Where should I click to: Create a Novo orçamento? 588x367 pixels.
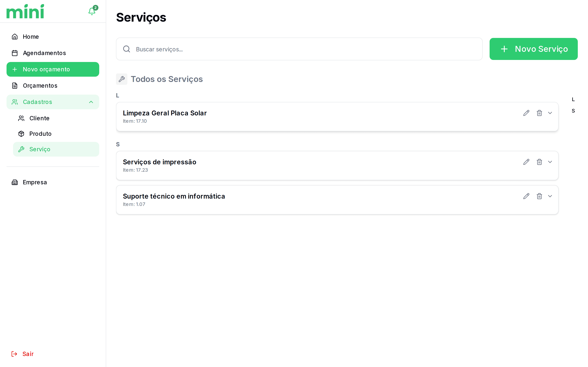click(53, 69)
